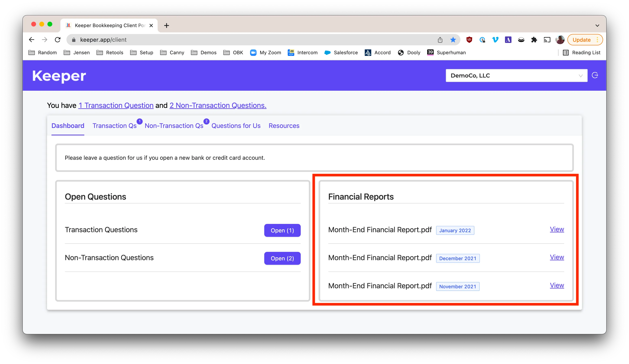
Task: Click the share icon in address bar
Action: 440,40
